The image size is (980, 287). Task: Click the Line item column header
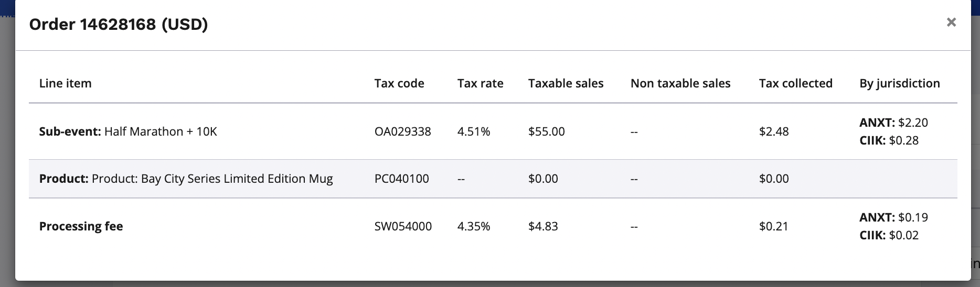66,83
